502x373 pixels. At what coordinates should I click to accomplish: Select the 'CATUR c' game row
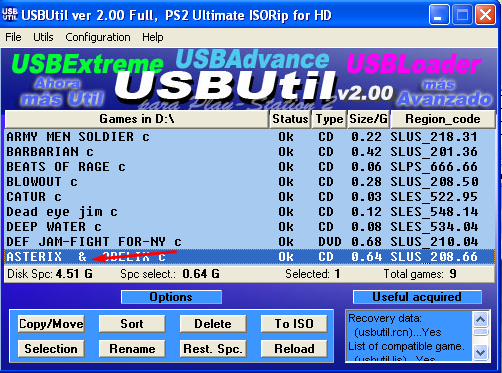tap(250, 197)
